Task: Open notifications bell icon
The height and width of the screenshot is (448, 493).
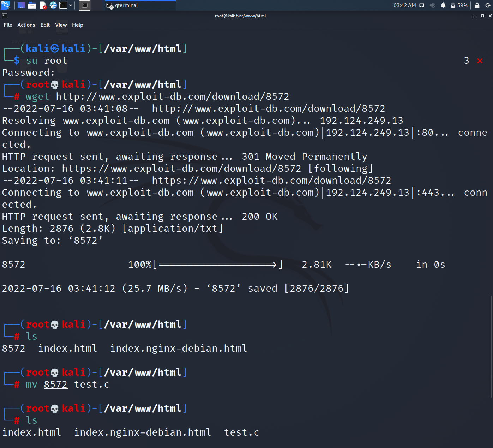Action: pos(443,5)
